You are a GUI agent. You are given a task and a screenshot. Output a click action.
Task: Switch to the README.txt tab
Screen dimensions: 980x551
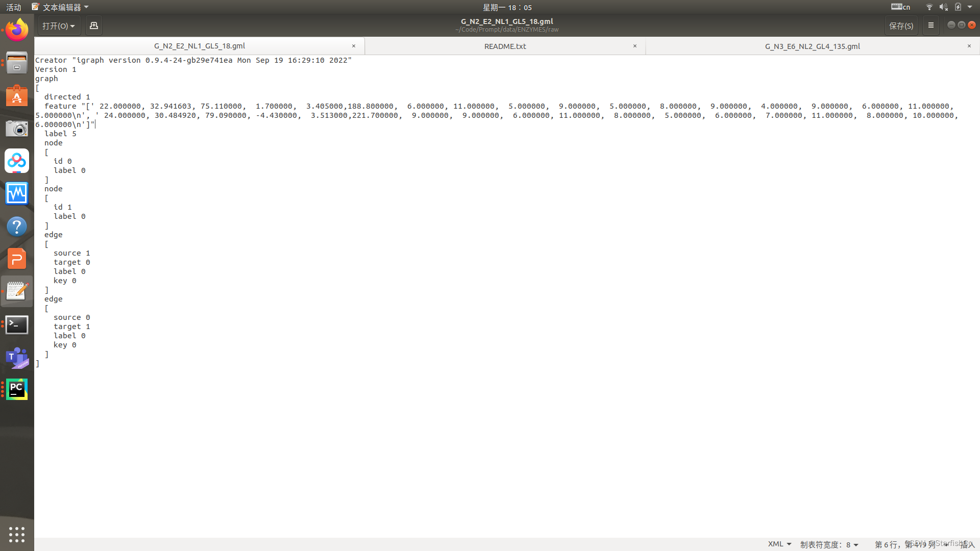tap(505, 46)
